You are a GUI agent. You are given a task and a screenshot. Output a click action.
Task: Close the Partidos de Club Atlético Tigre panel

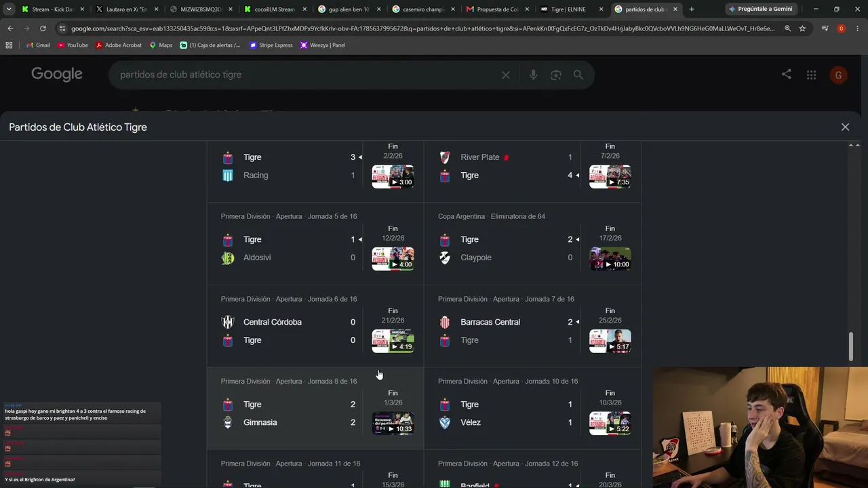click(845, 127)
